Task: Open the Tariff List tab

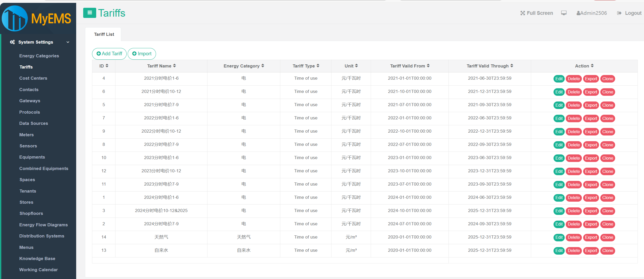Action: tap(104, 34)
